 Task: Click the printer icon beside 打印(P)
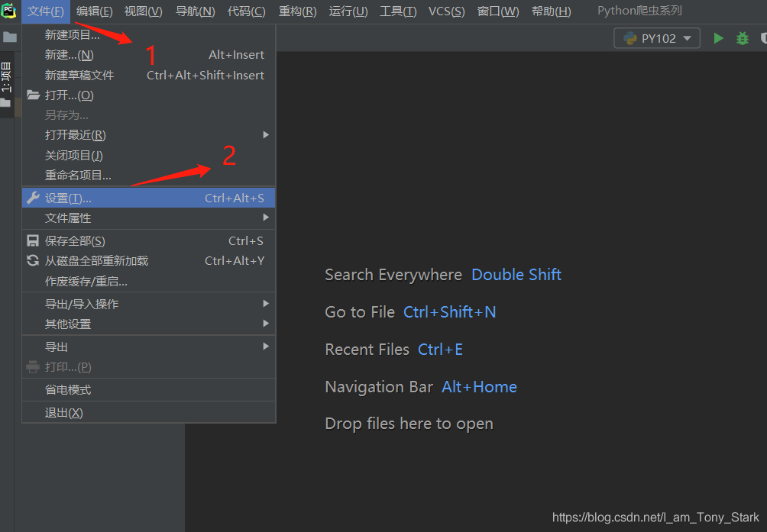coord(33,366)
